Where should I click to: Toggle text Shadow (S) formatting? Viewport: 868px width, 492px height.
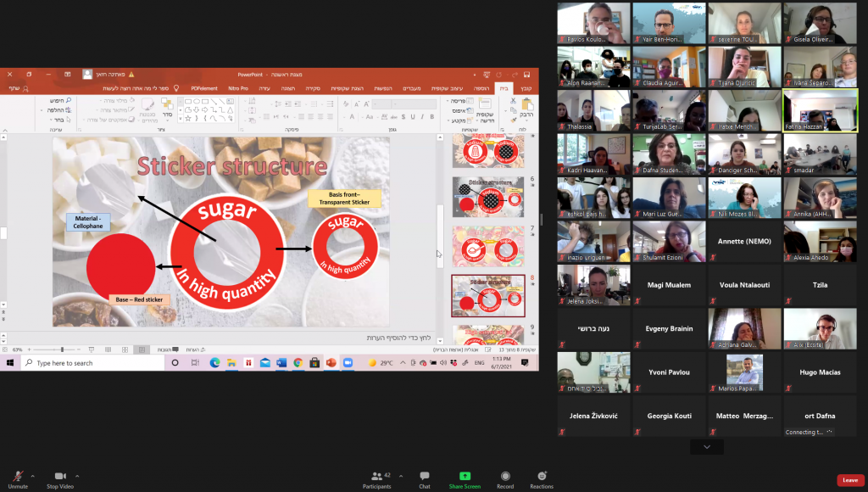[x=403, y=117]
